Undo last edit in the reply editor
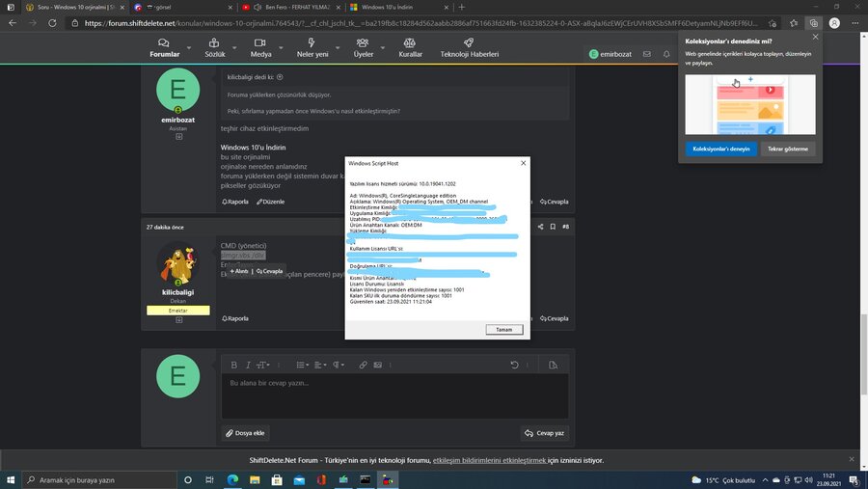Viewport: 868px width, 489px height. pos(514,365)
